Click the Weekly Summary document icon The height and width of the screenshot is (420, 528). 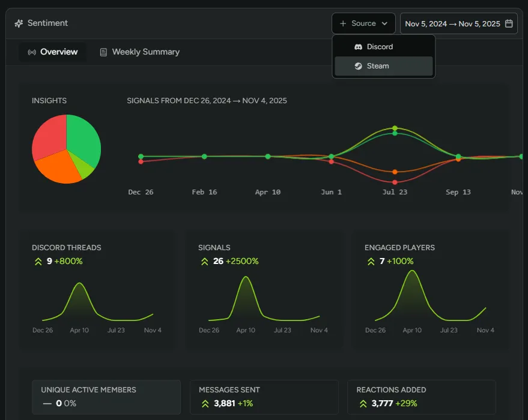pyautogui.click(x=104, y=52)
